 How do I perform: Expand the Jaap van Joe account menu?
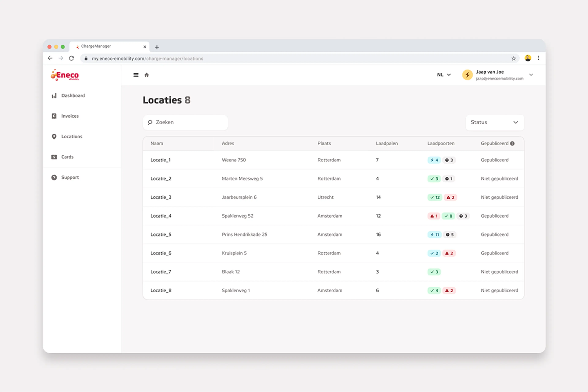[531, 75]
